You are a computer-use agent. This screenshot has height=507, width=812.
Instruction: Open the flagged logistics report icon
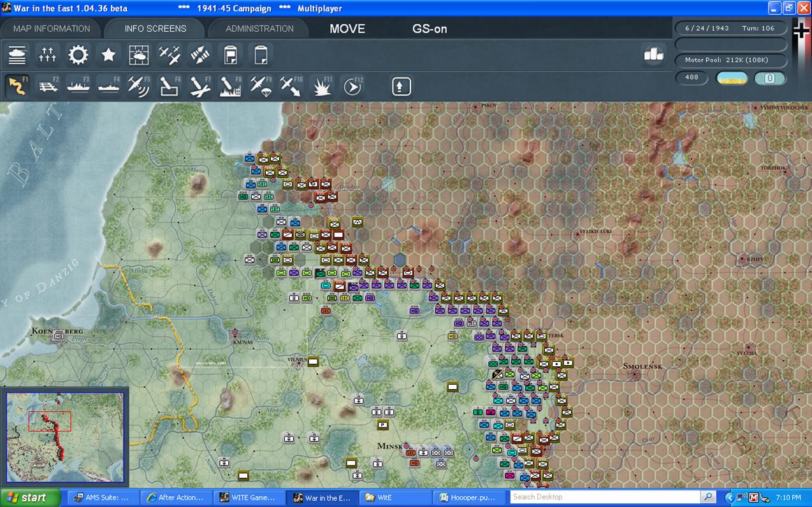point(231,55)
